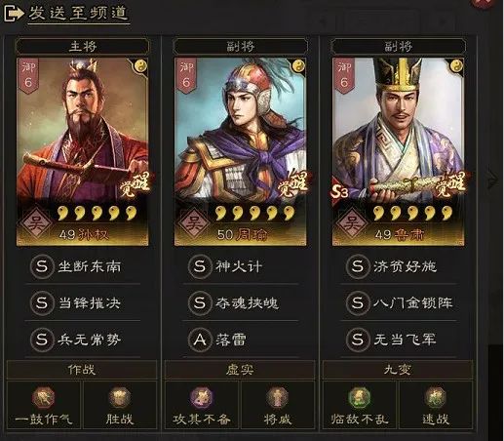The width and height of the screenshot is (504, 441).
Task: Select the 八门金锁阵 skill entry
Action: click(x=398, y=303)
